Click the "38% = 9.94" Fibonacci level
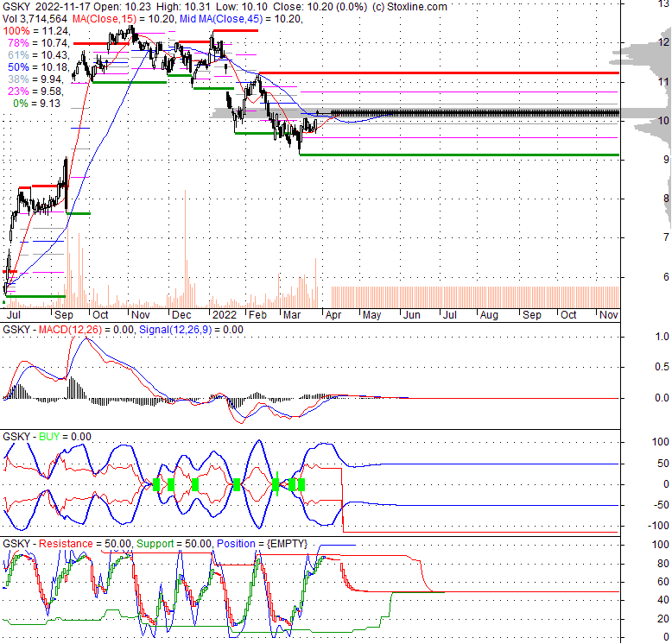The height and width of the screenshot is (644, 672). tap(35, 79)
